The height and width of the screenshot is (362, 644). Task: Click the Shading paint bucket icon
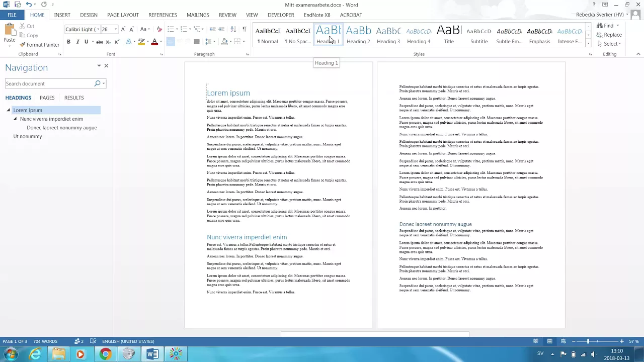pos(224,42)
